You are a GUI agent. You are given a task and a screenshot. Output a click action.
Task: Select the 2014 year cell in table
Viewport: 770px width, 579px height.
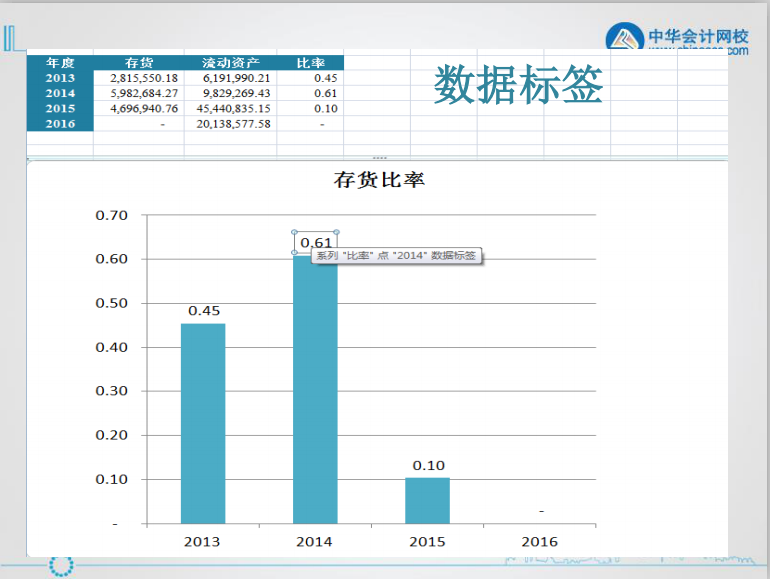pyautogui.click(x=60, y=93)
